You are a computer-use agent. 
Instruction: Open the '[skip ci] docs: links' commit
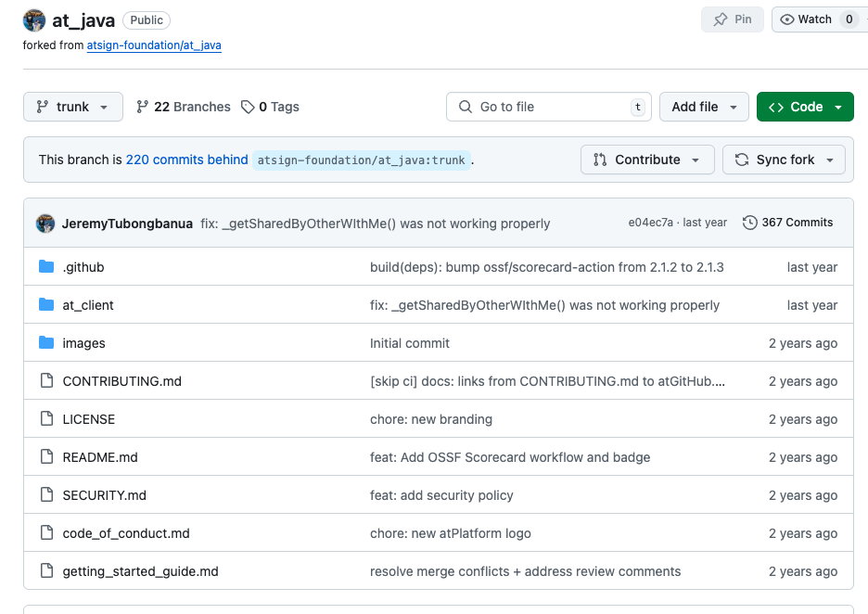point(547,381)
